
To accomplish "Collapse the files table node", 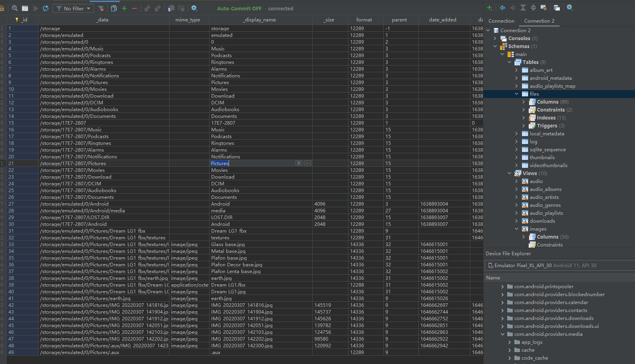I will point(517,94).
